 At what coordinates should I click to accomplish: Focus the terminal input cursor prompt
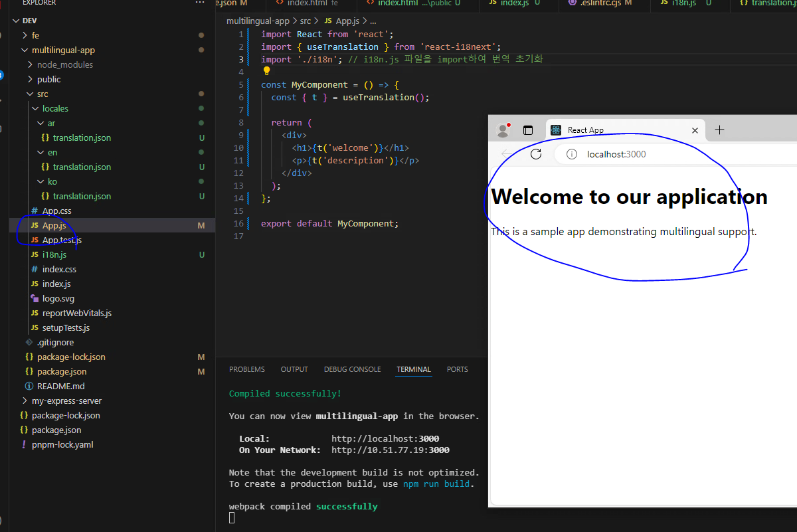pos(232,517)
